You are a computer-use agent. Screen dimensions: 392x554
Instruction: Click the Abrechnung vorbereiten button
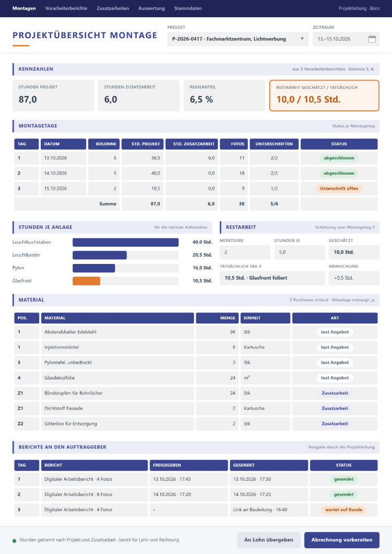[x=342, y=540]
